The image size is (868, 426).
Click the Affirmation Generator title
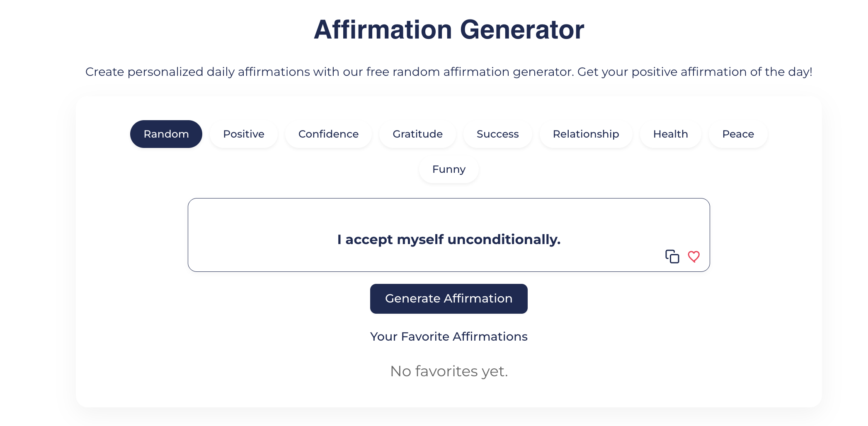point(449,29)
